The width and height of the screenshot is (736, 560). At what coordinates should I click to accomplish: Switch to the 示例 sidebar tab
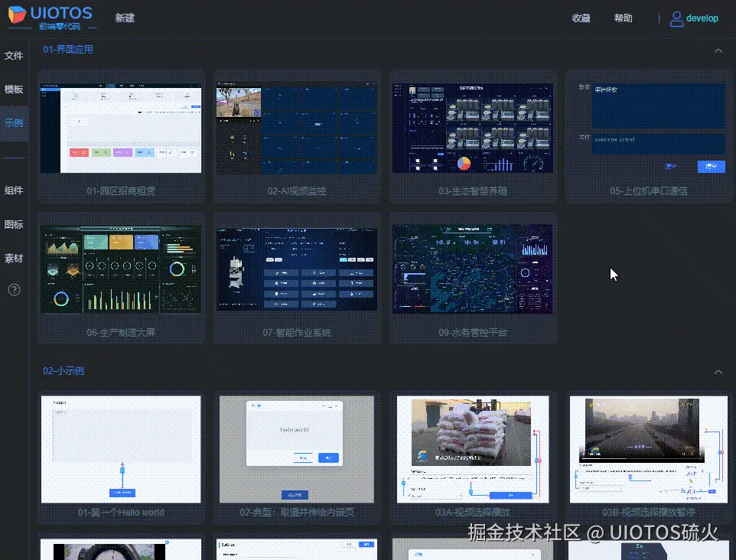pyautogui.click(x=15, y=122)
